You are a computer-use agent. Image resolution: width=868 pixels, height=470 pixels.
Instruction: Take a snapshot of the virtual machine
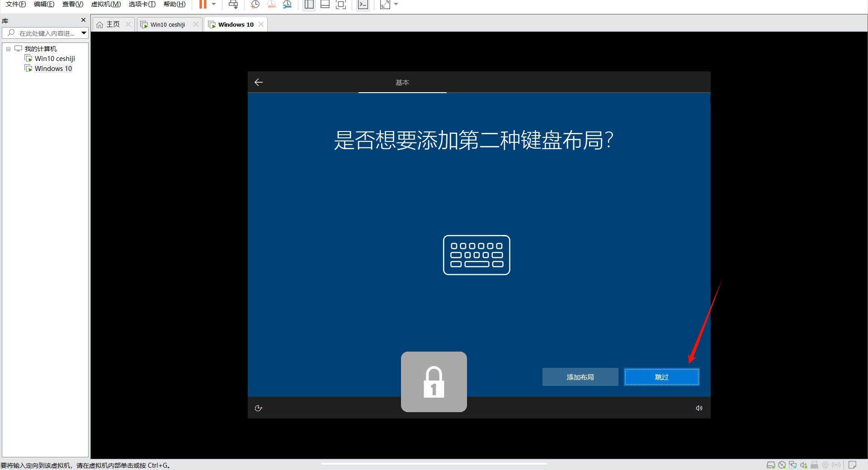click(255, 5)
